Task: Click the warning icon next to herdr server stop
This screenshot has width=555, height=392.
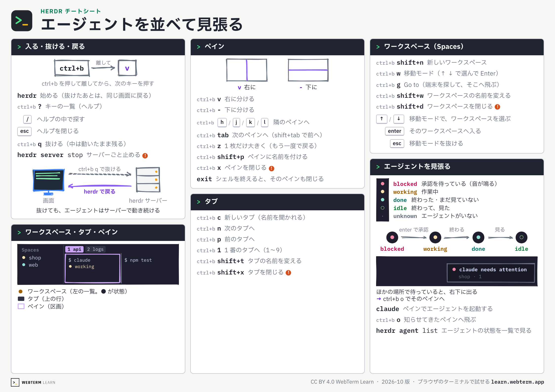Action: tap(145, 156)
